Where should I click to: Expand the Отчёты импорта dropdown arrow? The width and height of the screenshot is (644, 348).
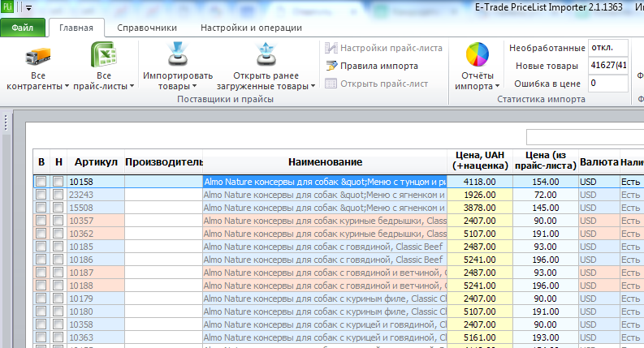click(x=497, y=86)
